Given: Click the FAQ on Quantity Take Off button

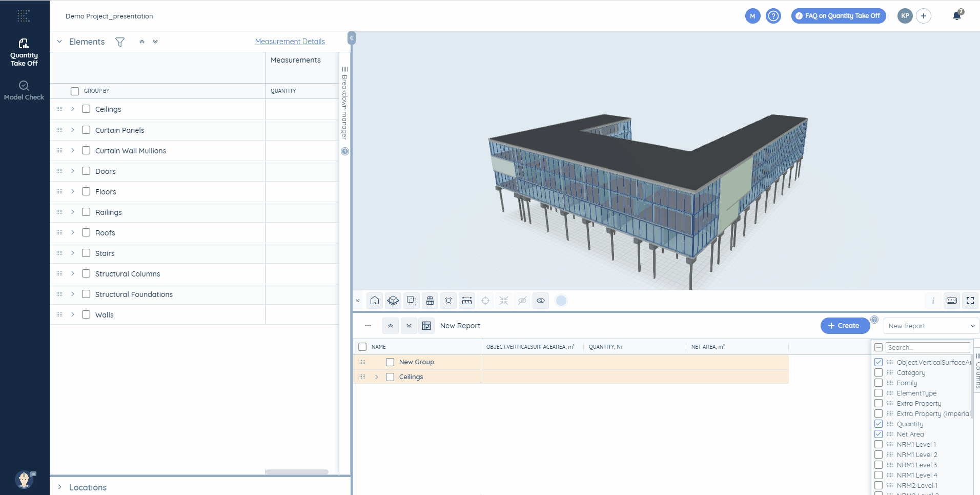Looking at the screenshot, I should point(839,16).
